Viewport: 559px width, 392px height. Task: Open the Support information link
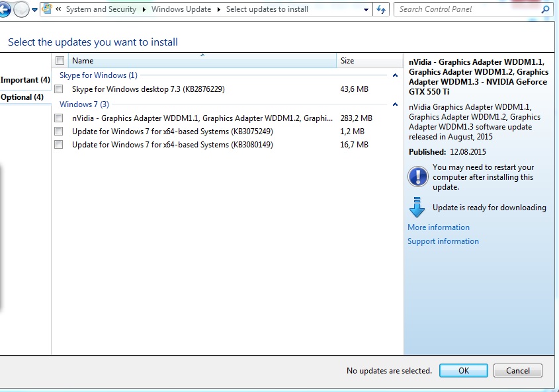443,241
